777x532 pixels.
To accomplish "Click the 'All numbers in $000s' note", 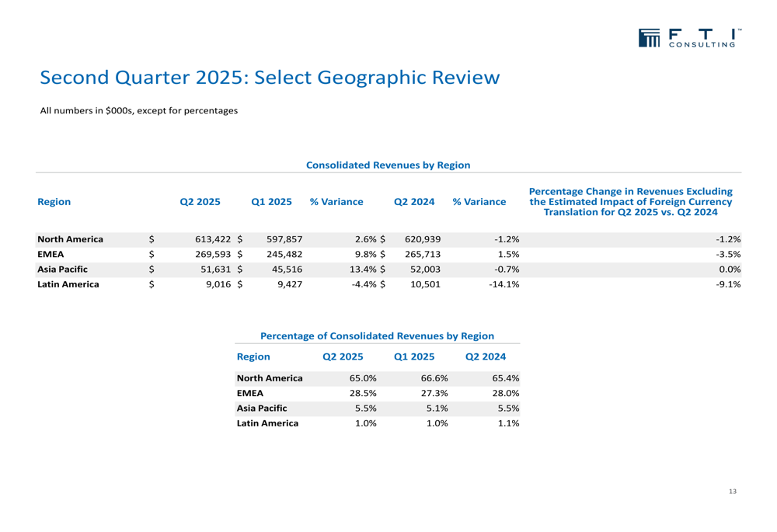I will click(x=138, y=110).
